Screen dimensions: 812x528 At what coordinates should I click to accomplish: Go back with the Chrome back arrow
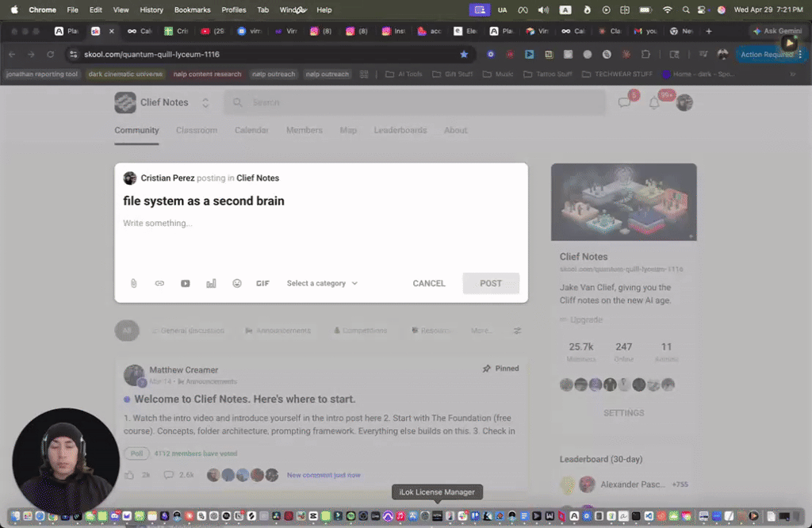(x=12, y=55)
